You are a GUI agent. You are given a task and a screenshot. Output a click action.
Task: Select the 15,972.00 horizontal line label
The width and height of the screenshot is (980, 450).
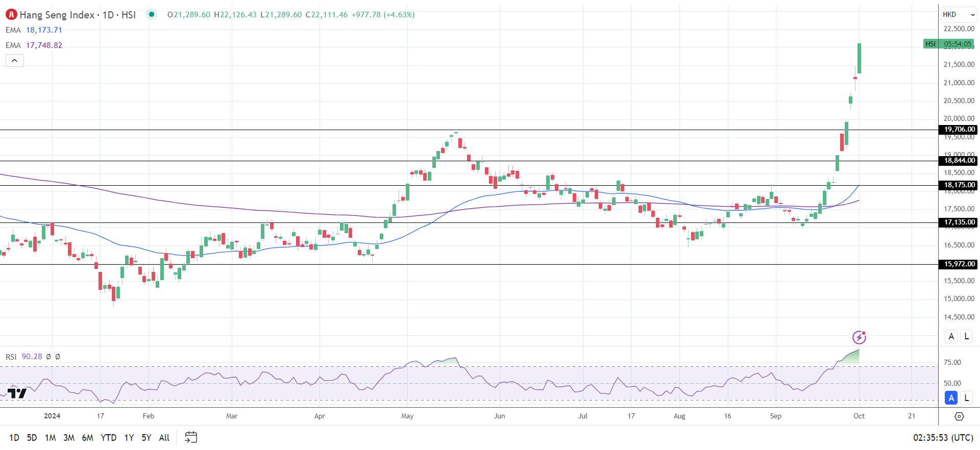[x=959, y=264]
